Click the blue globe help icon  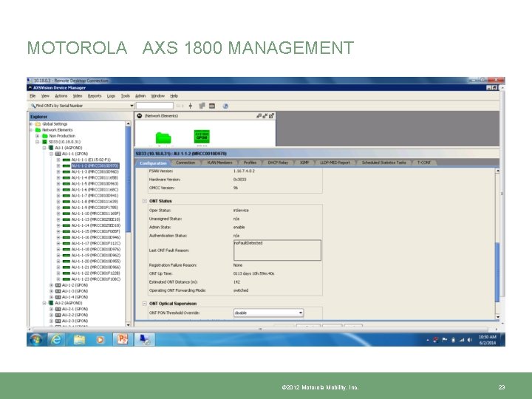(x=225, y=106)
